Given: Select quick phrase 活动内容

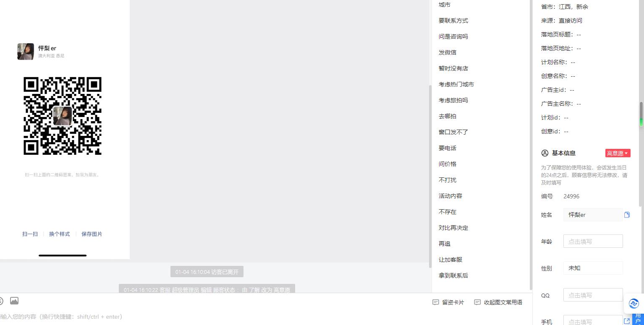Looking at the screenshot, I should point(450,196).
